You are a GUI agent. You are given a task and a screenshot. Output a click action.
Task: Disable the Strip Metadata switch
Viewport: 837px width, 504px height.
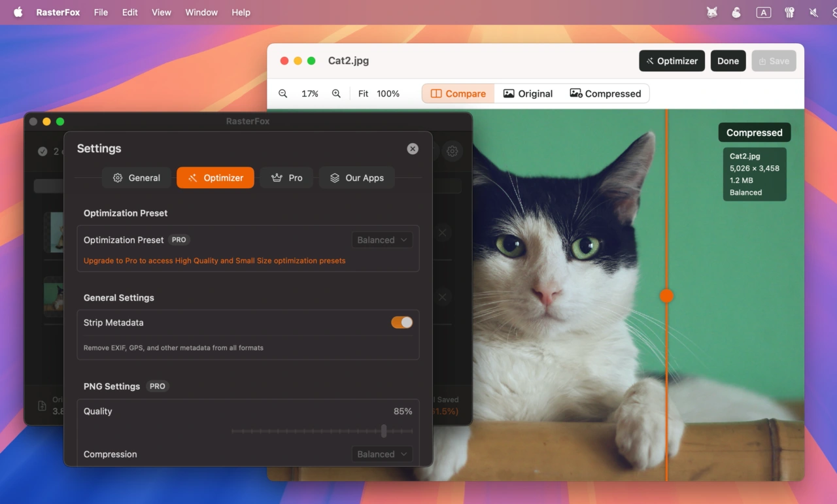pos(401,322)
